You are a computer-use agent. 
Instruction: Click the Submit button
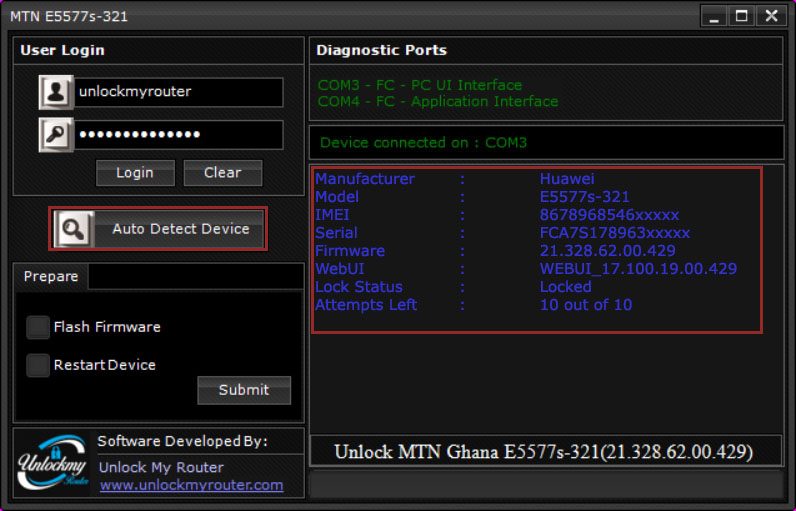(x=244, y=390)
